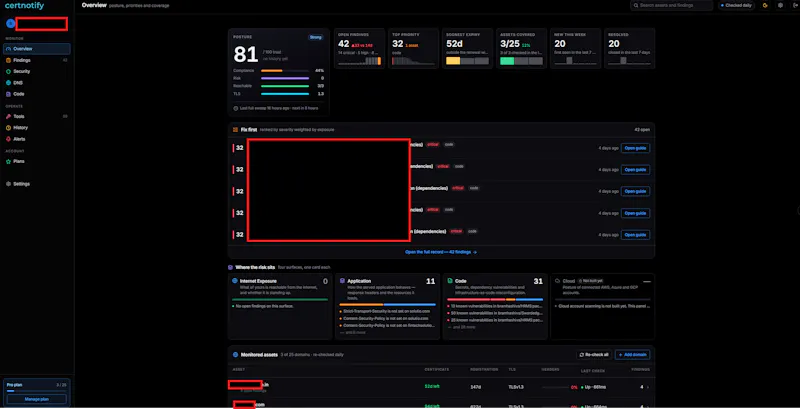Click the Checked daily status pill
This screenshot has width=800, height=409.
[737, 6]
